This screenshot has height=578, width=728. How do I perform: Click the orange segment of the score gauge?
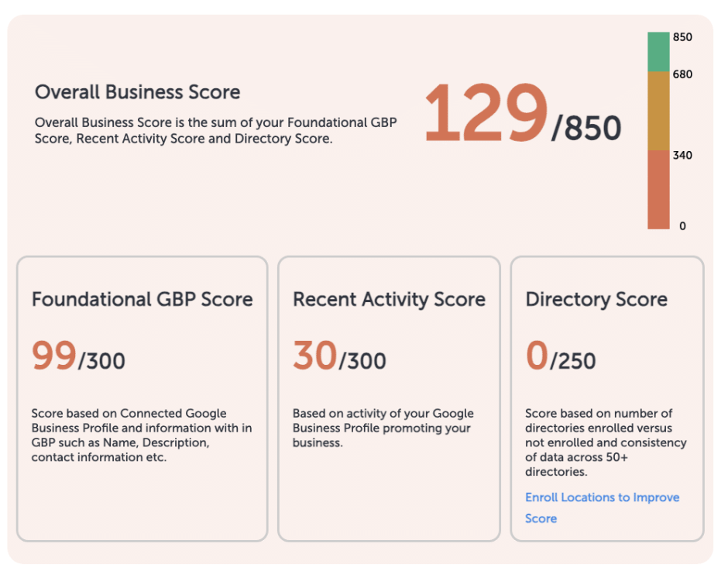pyautogui.click(x=656, y=190)
